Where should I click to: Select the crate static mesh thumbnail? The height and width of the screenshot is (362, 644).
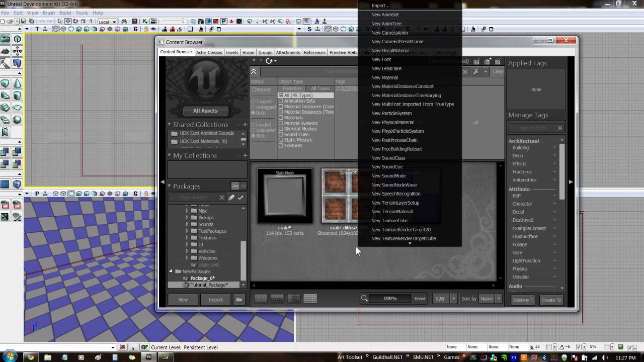285,196
